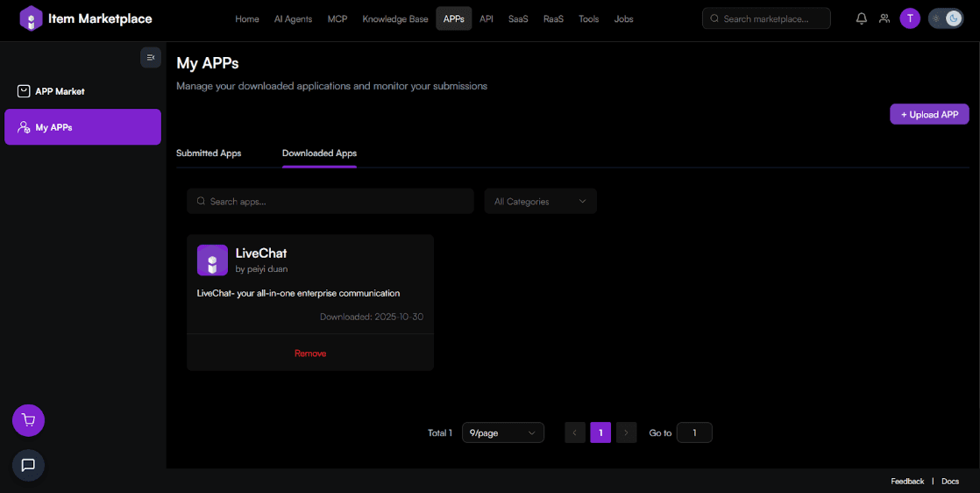
Task: Collapse the sidebar with the toggle icon
Action: tap(151, 57)
